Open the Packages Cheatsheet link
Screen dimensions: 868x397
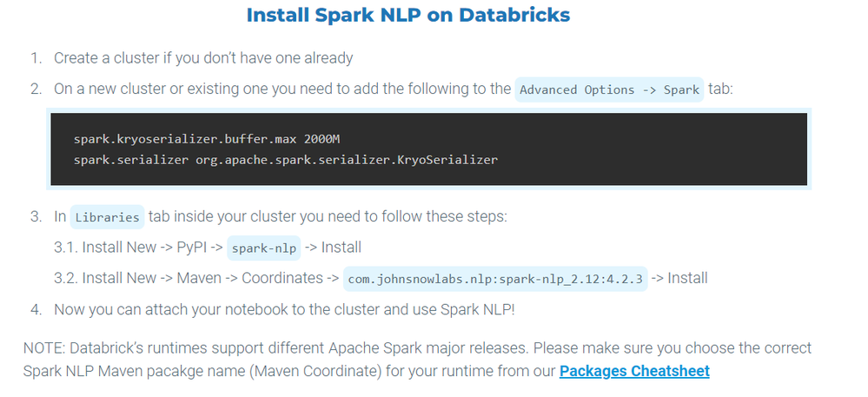634,371
